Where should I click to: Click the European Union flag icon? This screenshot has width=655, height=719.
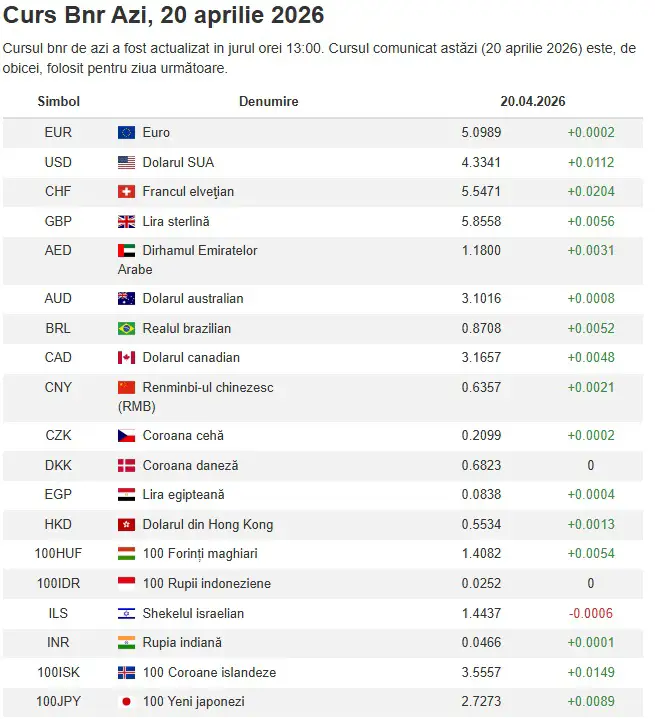tap(126, 133)
